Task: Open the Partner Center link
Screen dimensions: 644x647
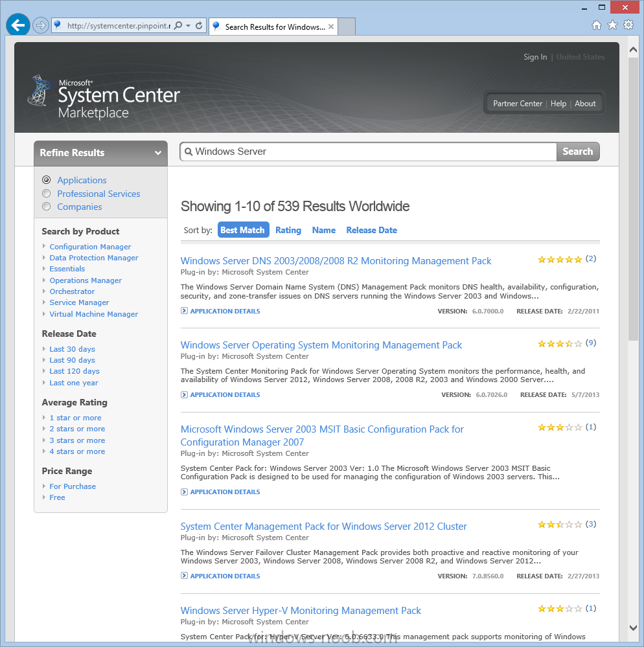Action: click(x=518, y=104)
